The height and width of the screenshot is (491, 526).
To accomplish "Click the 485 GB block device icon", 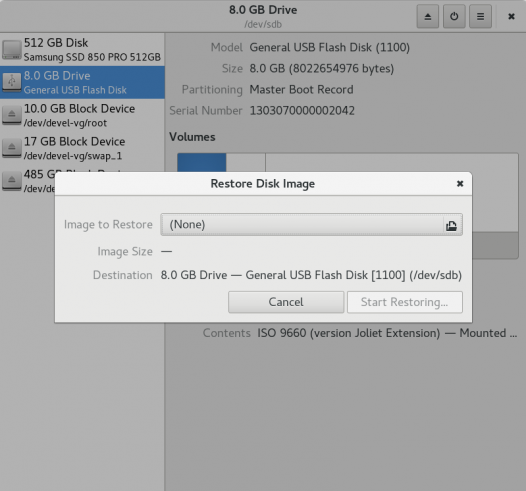I will pyautogui.click(x=12, y=181).
